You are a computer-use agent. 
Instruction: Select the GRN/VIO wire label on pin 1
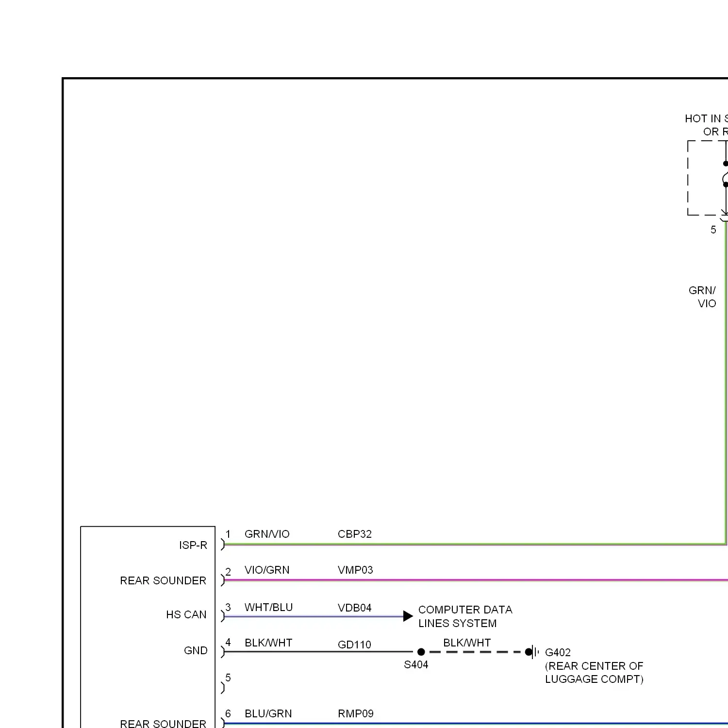coord(267,534)
